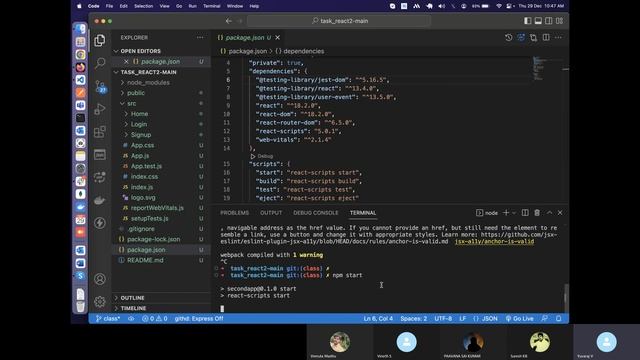Open the Docker view in activity bar
Screen dimensions: 640x360
100,200
